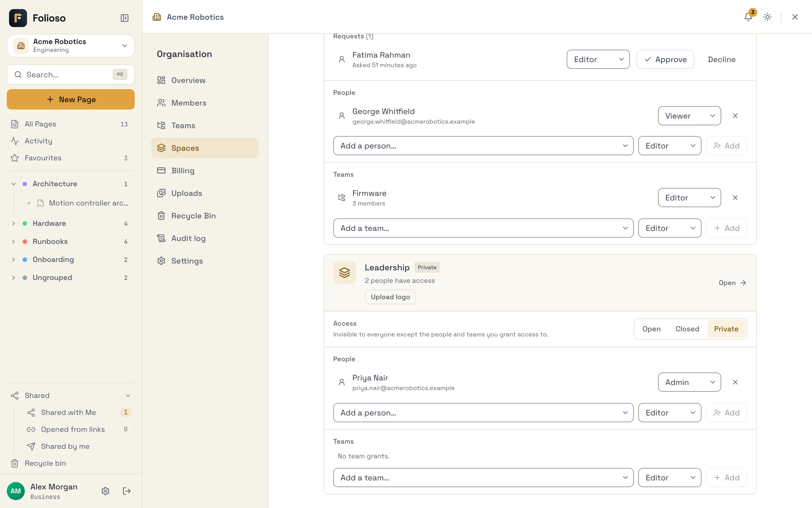The height and width of the screenshot is (508, 812).
Task: Open Shared with Me
Action: (x=79, y=412)
